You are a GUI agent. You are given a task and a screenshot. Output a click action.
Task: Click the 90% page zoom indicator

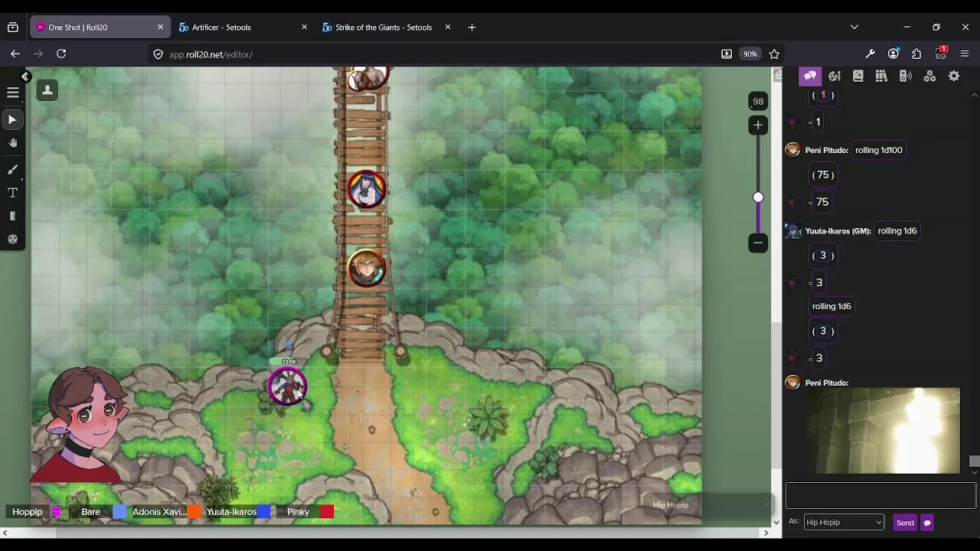[750, 54]
